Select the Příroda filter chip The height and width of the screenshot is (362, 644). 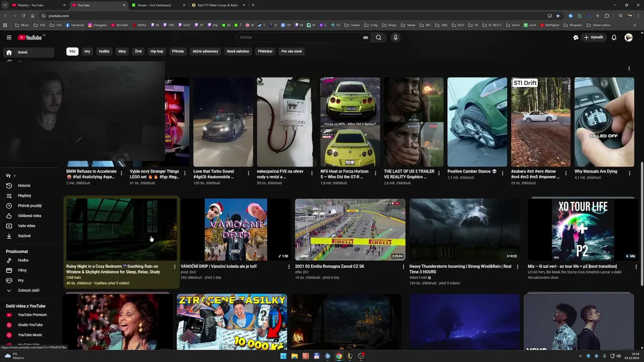(x=178, y=51)
